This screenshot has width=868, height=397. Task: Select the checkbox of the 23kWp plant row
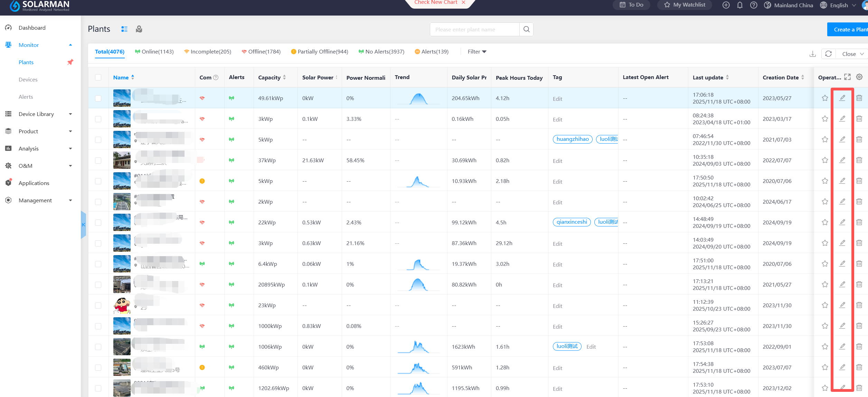tap(98, 306)
